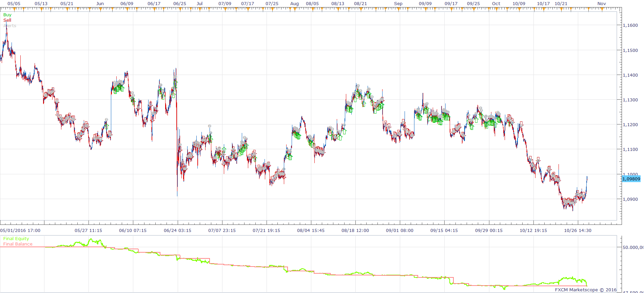Click the 06/09 date on top axis
The width and height of the screenshot is (644, 293).
[127, 4]
